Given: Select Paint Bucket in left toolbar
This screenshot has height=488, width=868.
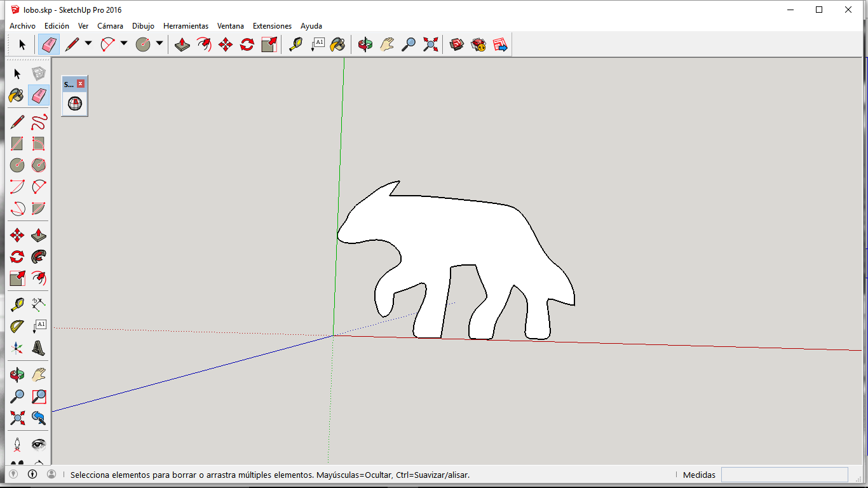Looking at the screenshot, I should (17, 96).
